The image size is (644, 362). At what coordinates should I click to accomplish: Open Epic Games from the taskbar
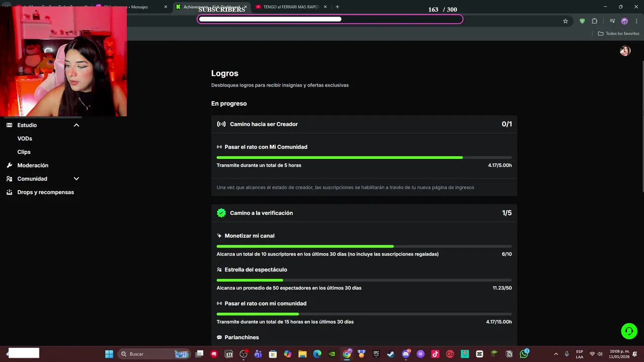tap(376, 354)
